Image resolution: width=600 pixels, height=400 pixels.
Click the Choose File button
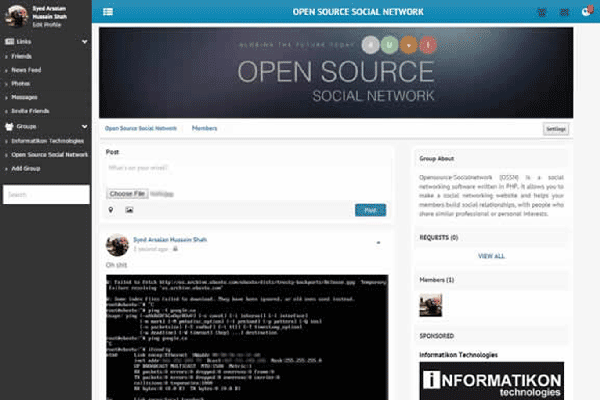click(x=127, y=192)
